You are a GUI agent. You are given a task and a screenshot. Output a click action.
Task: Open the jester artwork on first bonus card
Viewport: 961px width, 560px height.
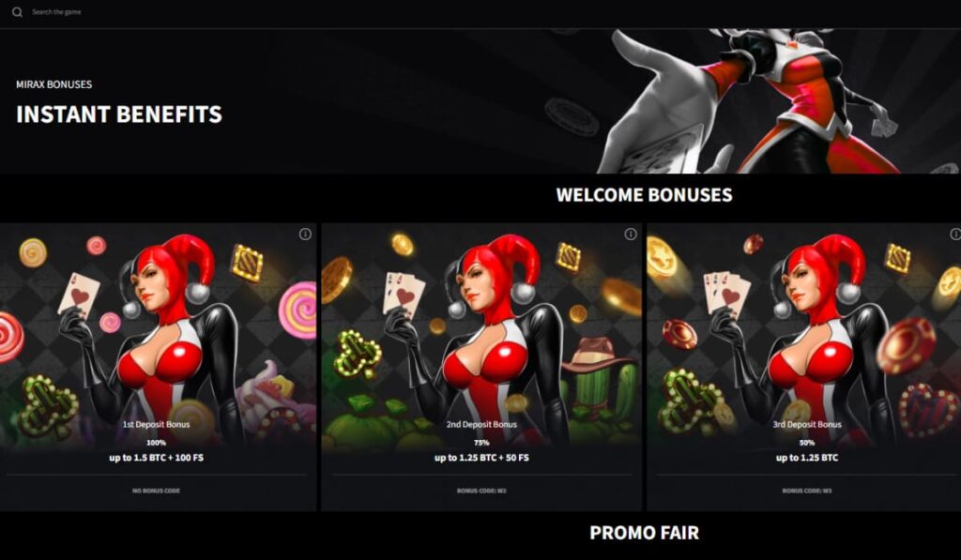pos(158,337)
